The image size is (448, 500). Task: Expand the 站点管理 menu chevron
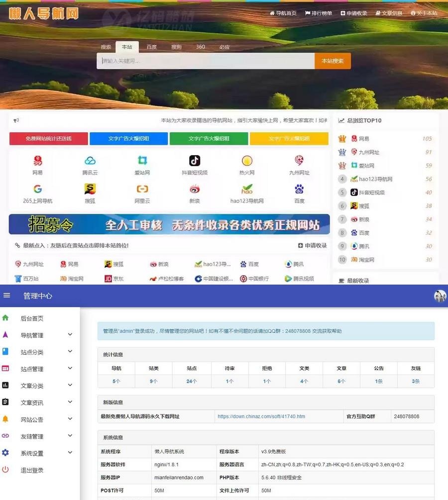tap(70, 368)
